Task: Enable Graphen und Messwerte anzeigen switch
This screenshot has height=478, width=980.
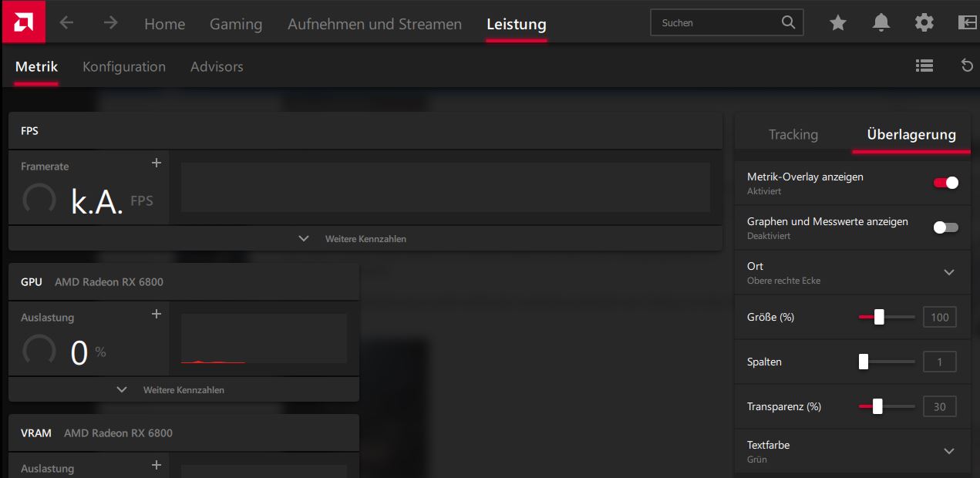Action: pos(946,227)
